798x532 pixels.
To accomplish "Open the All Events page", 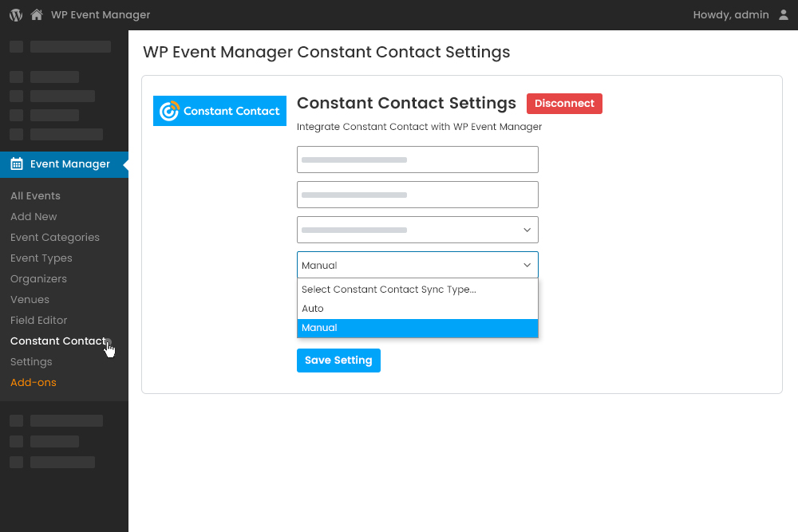I will 35,195.
